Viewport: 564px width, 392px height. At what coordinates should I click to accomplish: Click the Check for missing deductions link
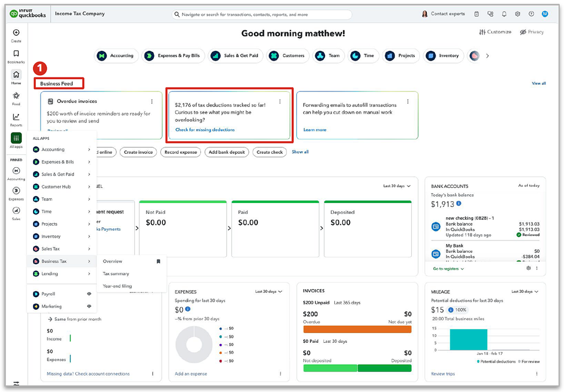[x=205, y=130]
